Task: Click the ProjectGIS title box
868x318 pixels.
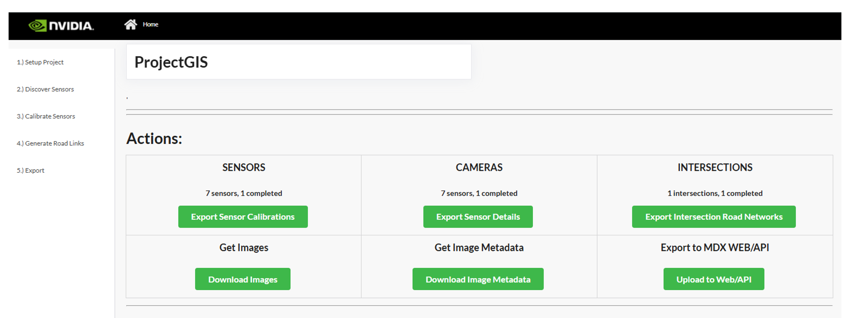Action: click(x=298, y=62)
